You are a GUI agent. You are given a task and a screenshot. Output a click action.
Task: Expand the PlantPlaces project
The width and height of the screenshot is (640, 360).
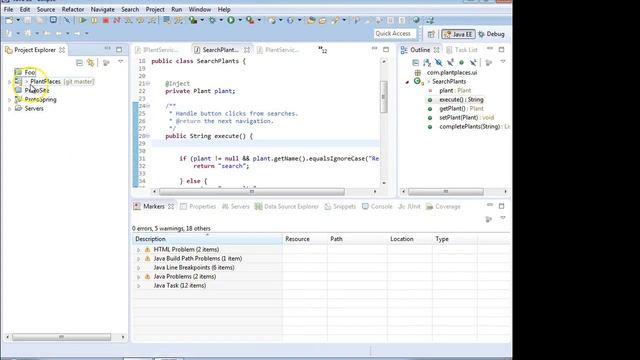[9, 82]
